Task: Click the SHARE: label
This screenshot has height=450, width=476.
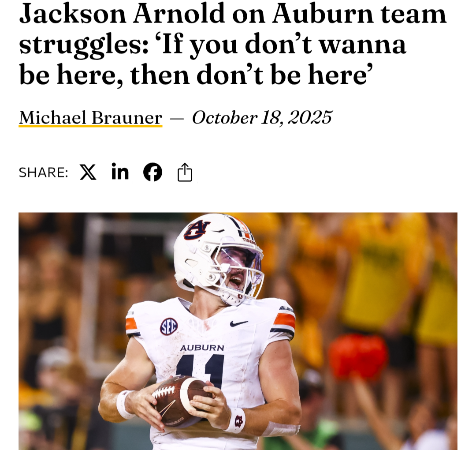Action: [x=43, y=172]
